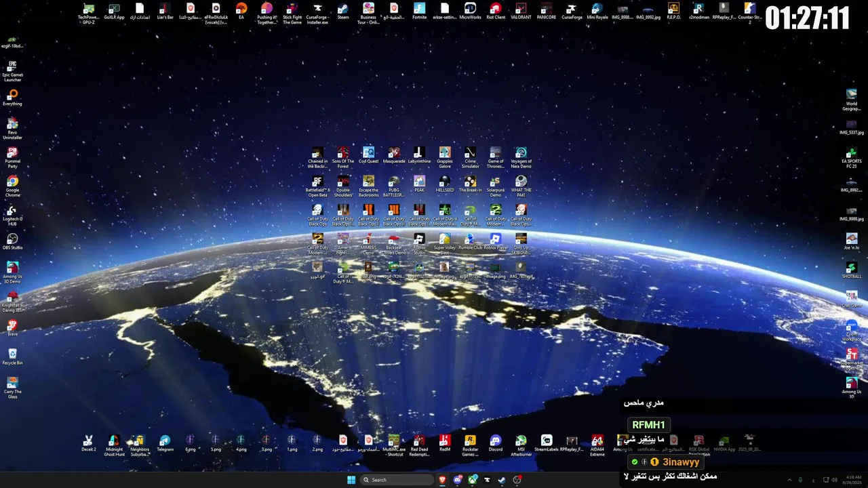Open the Epic Games Launcher icon

coord(12,71)
